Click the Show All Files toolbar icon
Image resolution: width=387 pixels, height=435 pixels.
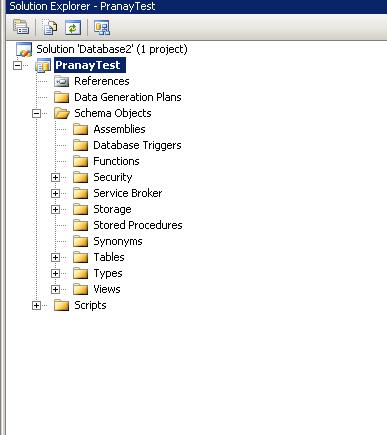(x=50, y=27)
